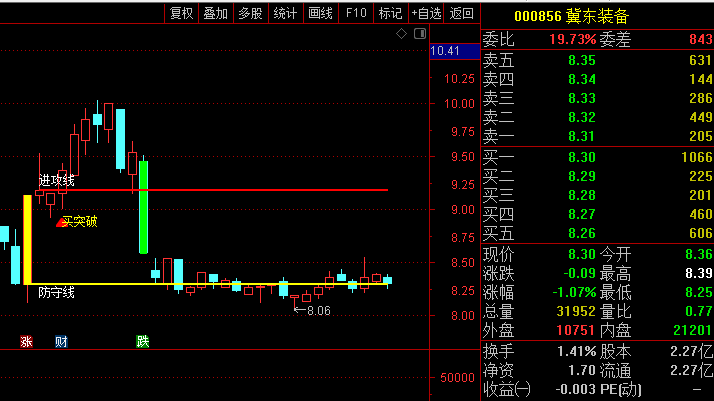Click 卖四 price 8.34
Image resolution: width=714 pixels, height=401 pixels.
(582, 79)
